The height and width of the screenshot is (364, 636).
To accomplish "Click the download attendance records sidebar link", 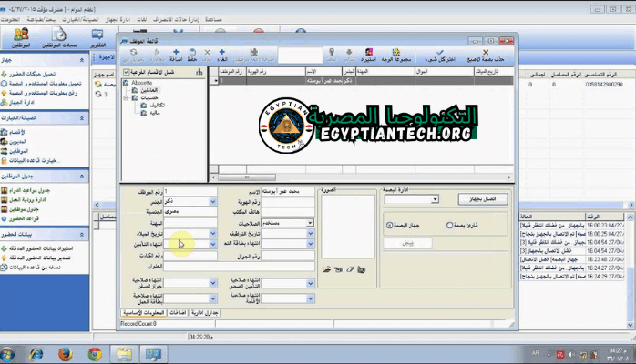I will [x=32, y=74].
